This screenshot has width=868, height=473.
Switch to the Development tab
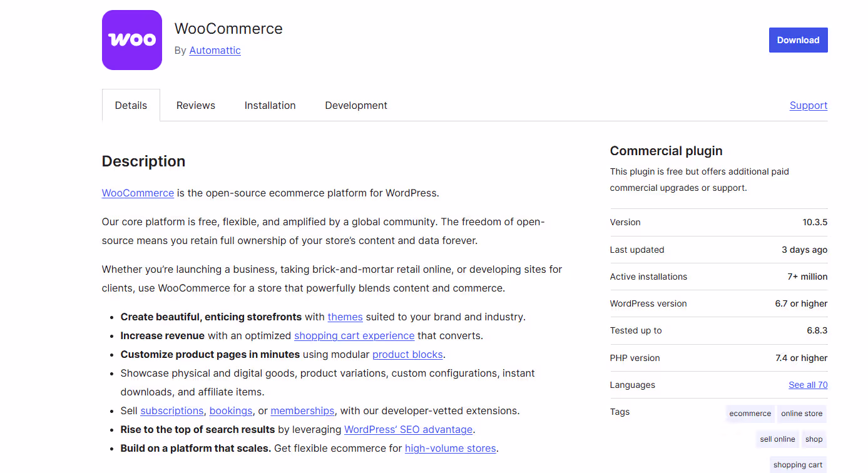[355, 105]
